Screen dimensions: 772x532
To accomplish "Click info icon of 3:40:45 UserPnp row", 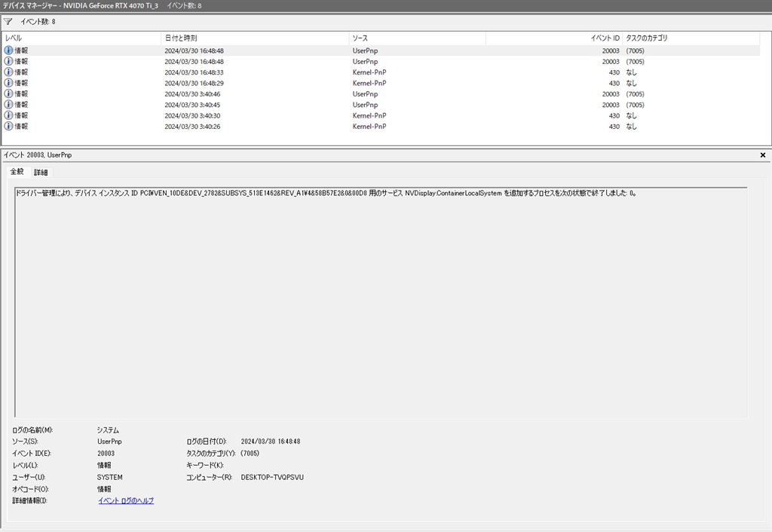I will point(8,104).
